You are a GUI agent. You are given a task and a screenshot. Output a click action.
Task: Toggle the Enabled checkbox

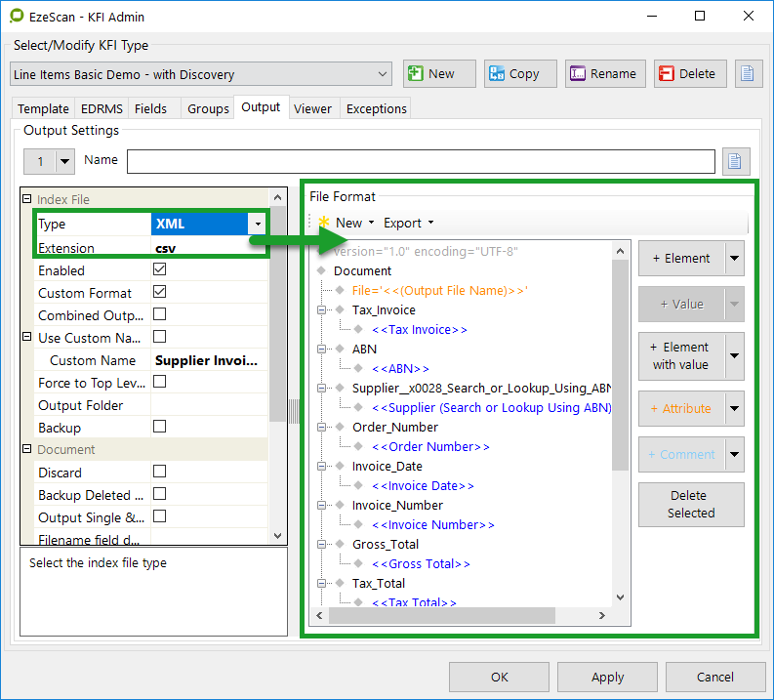point(159,270)
